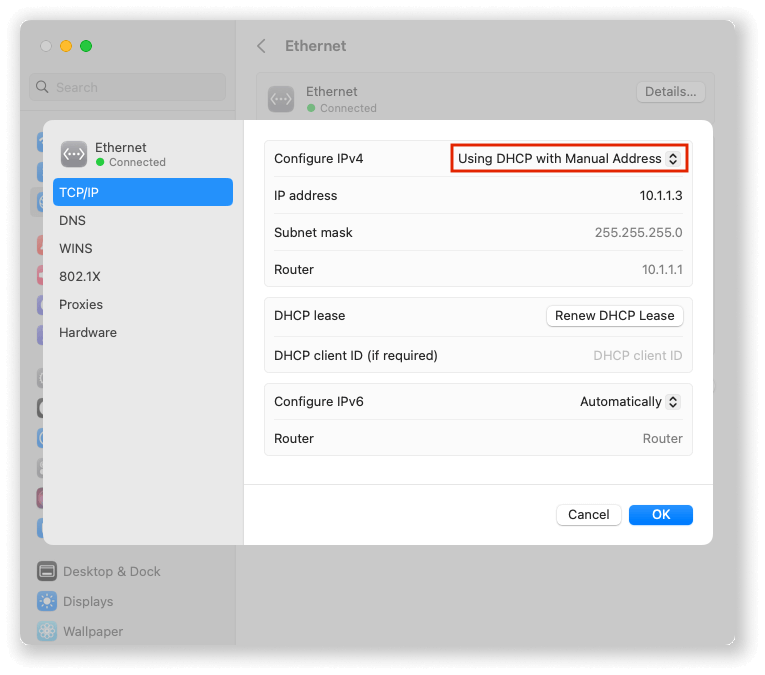Open Desktop & Dock settings
Screen dimensions: 765x675
[99, 571]
